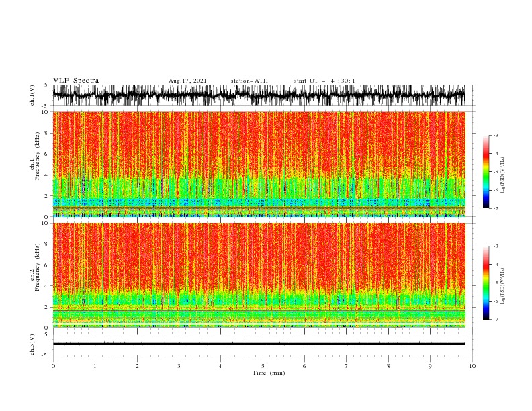Viewport: 532px width, 411px height.
Task: Click time axis tick label '10'
Action: point(472,366)
